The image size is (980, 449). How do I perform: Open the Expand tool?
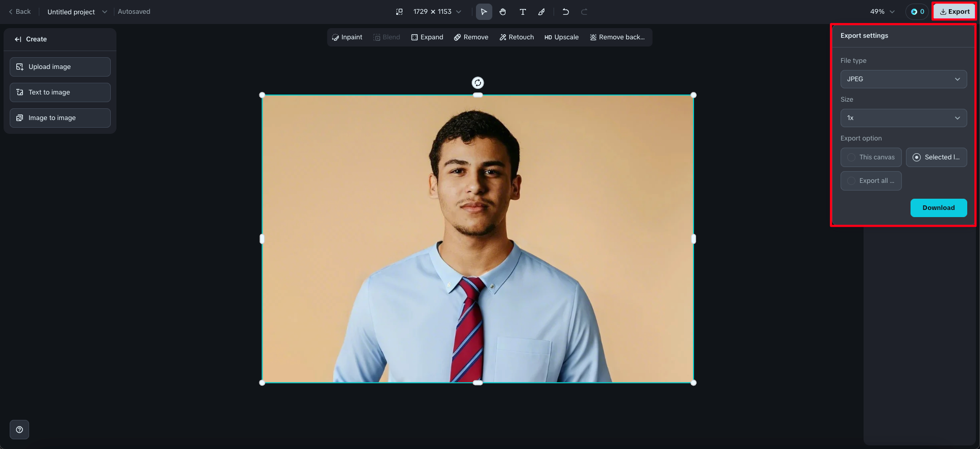click(427, 37)
